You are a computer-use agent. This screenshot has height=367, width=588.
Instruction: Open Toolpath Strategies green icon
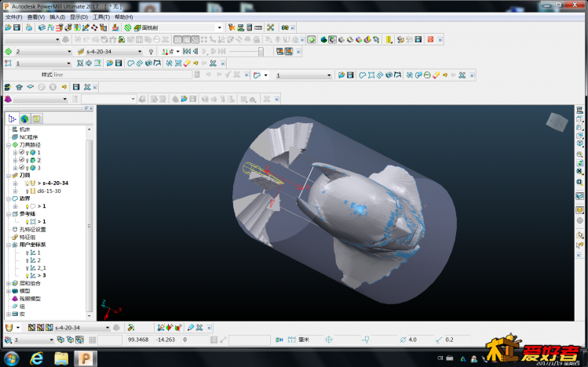pos(128,27)
